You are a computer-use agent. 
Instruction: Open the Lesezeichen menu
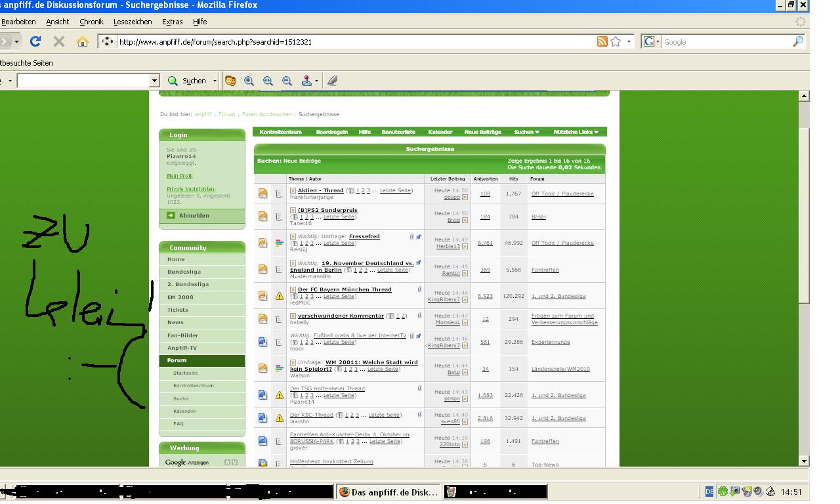click(x=133, y=22)
